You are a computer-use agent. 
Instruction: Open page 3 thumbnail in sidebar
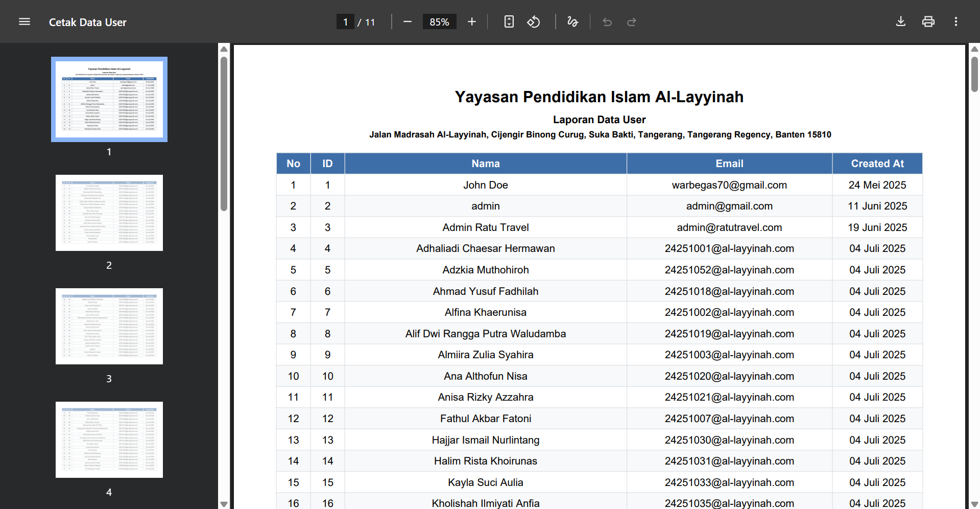click(x=109, y=326)
